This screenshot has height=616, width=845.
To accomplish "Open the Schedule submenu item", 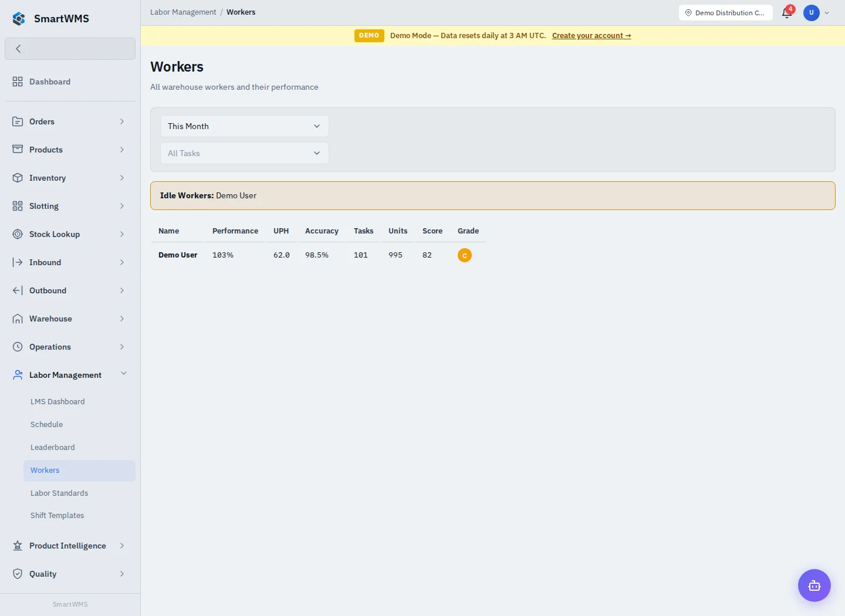I will click(x=79, y=425).
